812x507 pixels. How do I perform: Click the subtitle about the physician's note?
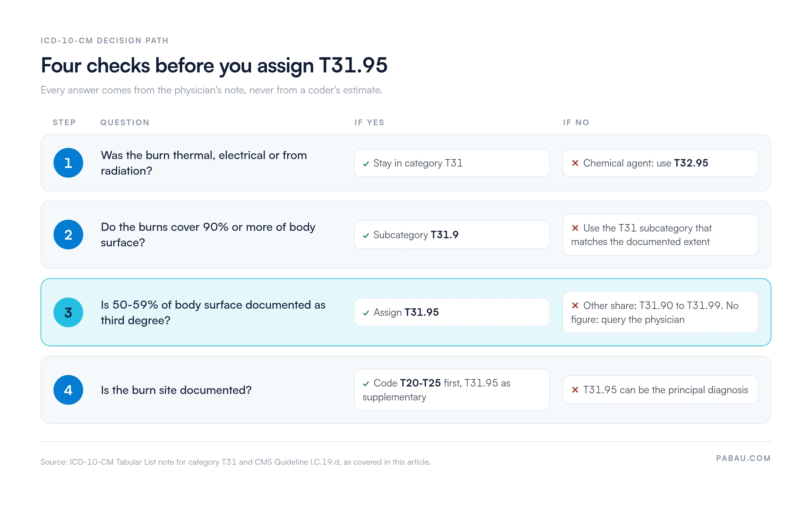coord(211,90)
